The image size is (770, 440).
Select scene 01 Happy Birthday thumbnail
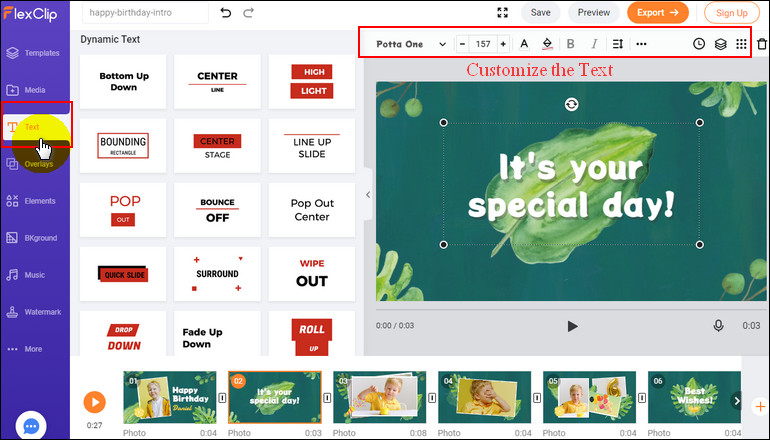coord(170,397)
